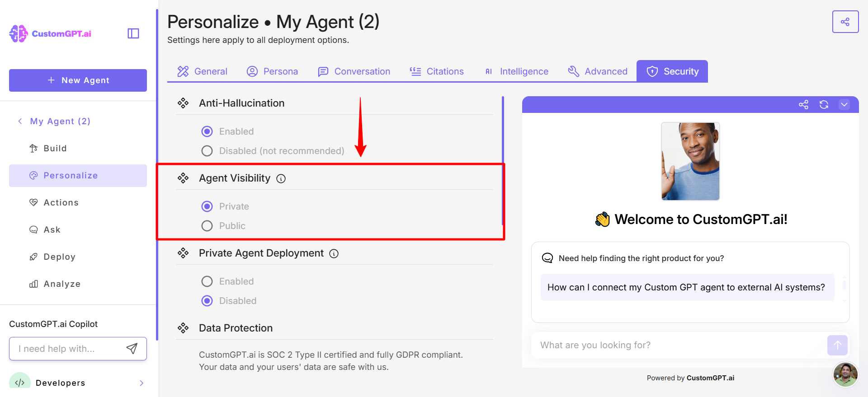Expand the Developers menu arrow
This screenshot has height=397, width=868.
tap(142, 383)
